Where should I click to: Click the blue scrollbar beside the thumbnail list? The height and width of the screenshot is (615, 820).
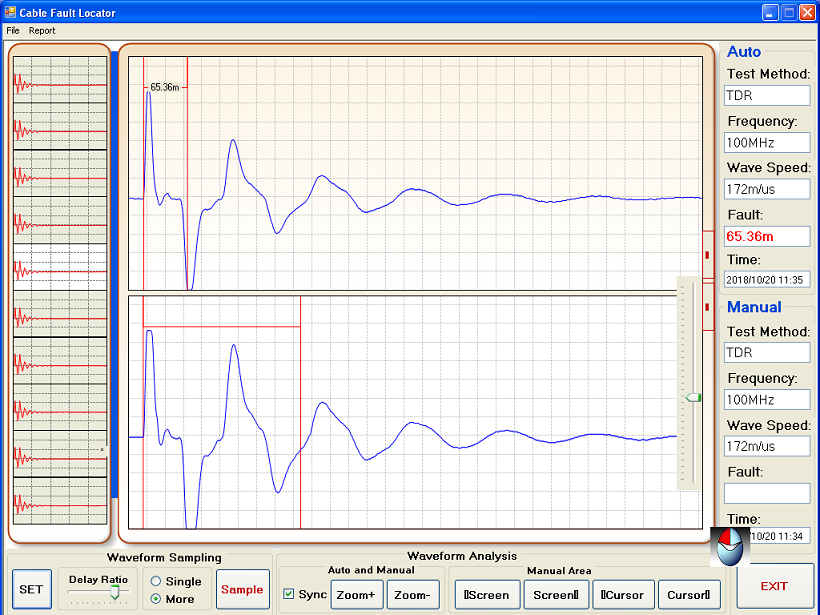(115, 275)
